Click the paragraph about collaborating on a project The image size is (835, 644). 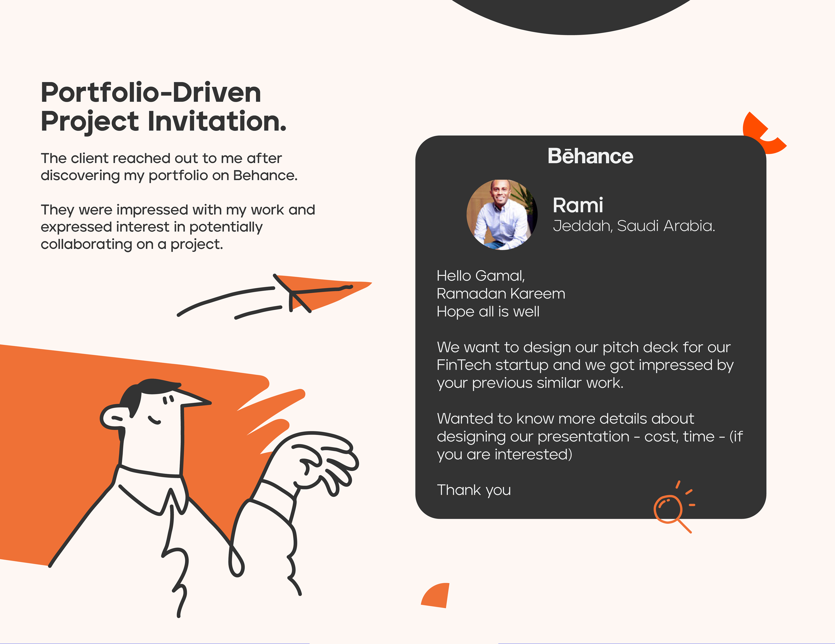(178, 227)
